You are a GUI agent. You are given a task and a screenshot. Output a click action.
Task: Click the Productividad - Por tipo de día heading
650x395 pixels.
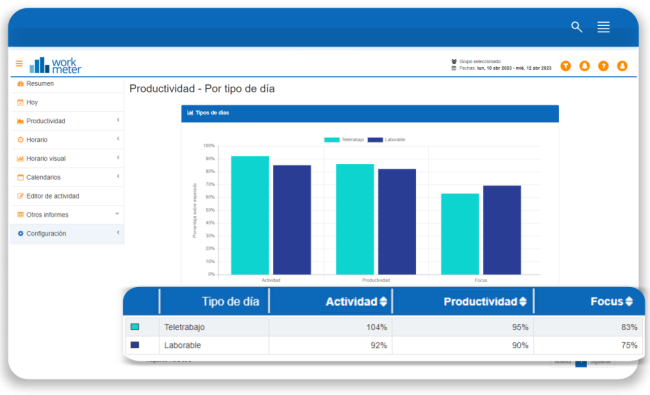[202, 89]
